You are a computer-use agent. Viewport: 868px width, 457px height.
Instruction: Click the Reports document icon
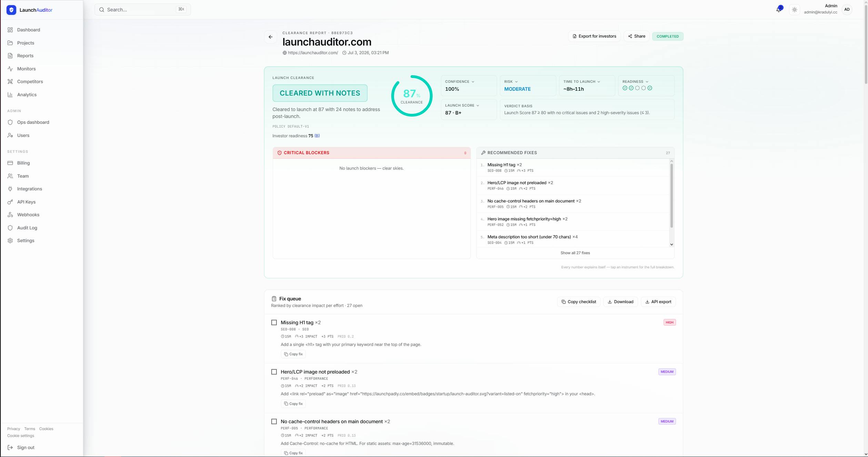click(x=10, y=56)
